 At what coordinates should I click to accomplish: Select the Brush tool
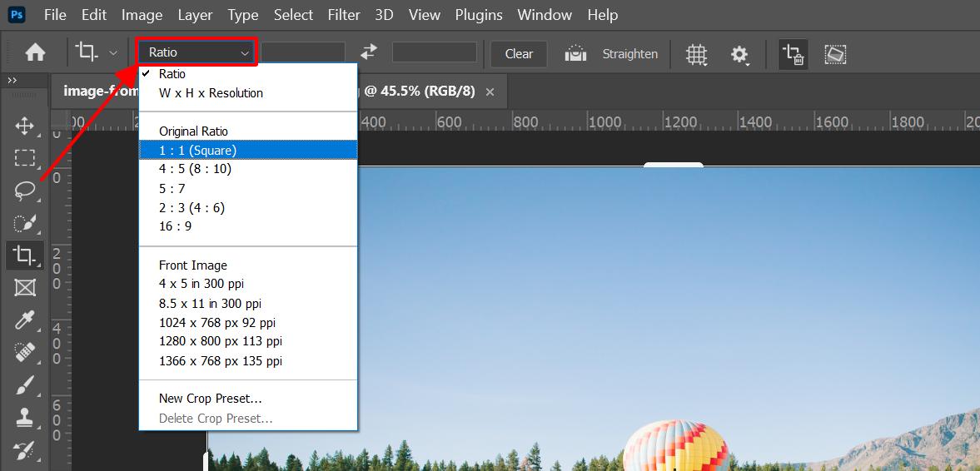(x=24, y=384)
